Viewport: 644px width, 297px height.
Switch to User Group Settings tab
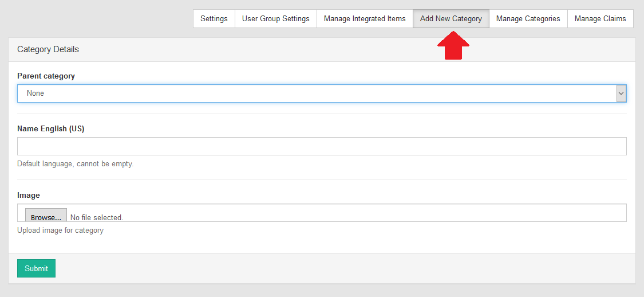pyautogui.click(x=275, y=18)
